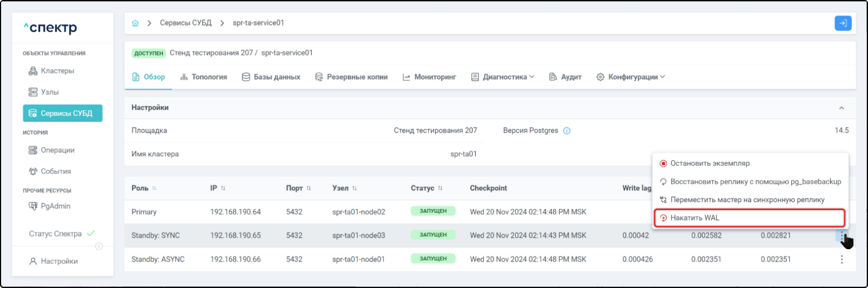This screenshot has width=868, height=288.
Task: Expand the Конфигурации dropdown tab
Action: point(630,77)
